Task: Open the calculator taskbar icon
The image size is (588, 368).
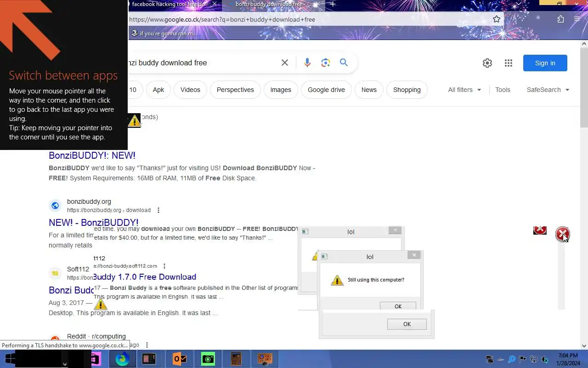Action: (x=236, y=359)
